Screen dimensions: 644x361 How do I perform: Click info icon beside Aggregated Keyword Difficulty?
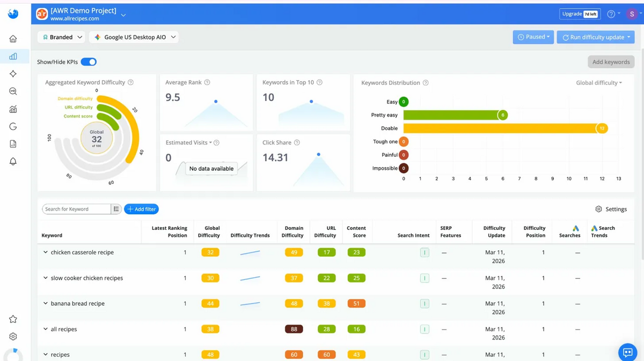click(x=130, y=82)
